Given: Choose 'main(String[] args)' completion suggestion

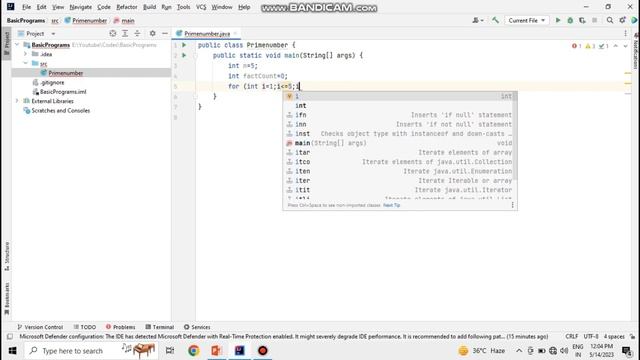Looking at the screenshot, I should pyautogui.click(x=400, y=143).
